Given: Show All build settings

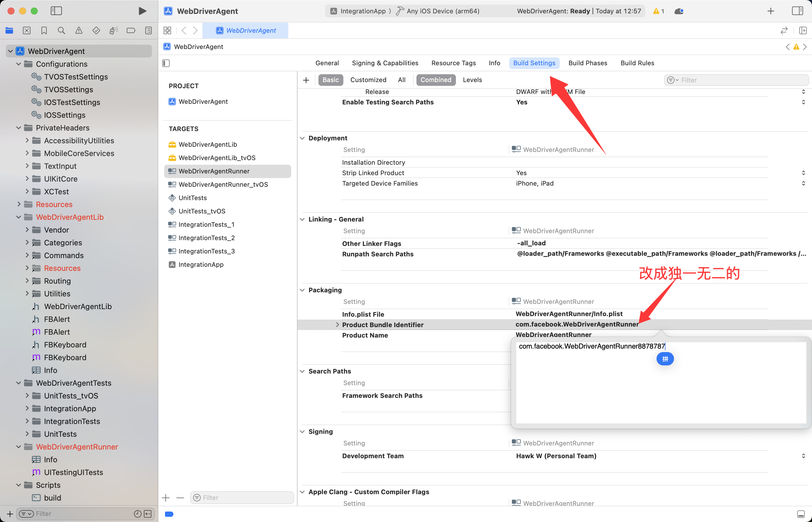Looking at the screenshot, I should tap(402, 80).
